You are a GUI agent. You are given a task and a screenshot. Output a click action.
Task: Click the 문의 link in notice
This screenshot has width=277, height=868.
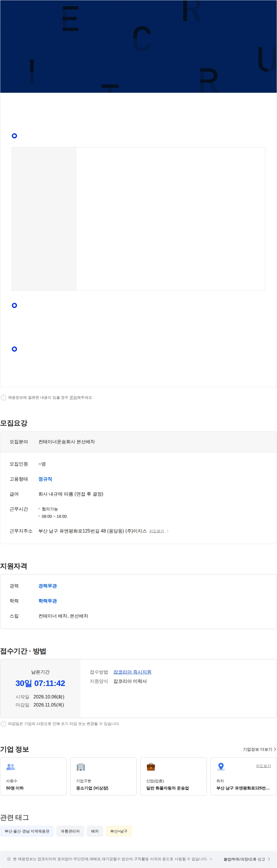[x=73, y=398]
